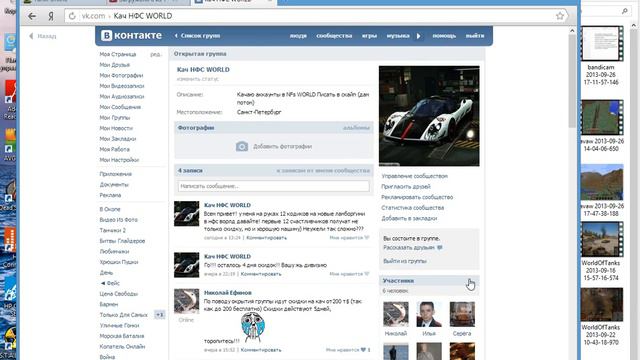This screenshot has width=640, height=360.
Task: Click Пригласить друзей link
Action: (x=406, y=187)
